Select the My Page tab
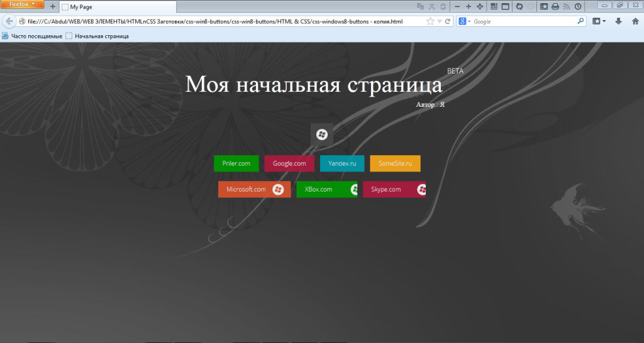The height and width of the screenshot is (343, 644). pos(118,7)
